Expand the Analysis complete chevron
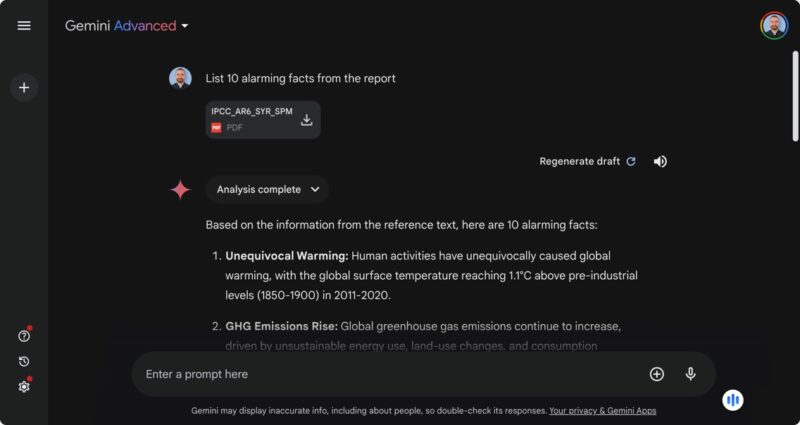The image size is (800, 425). click(x=315, y=189)
